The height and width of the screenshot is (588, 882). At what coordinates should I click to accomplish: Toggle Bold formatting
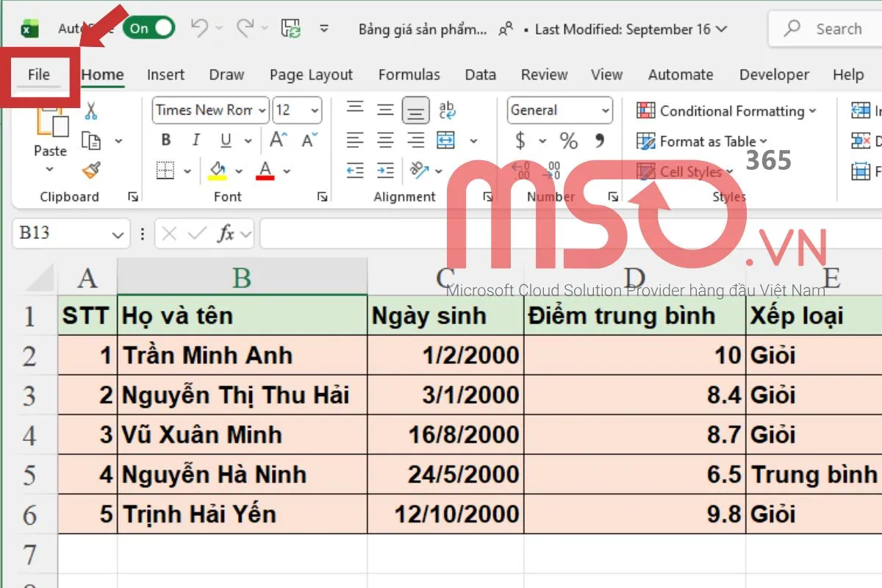(166, 140)
